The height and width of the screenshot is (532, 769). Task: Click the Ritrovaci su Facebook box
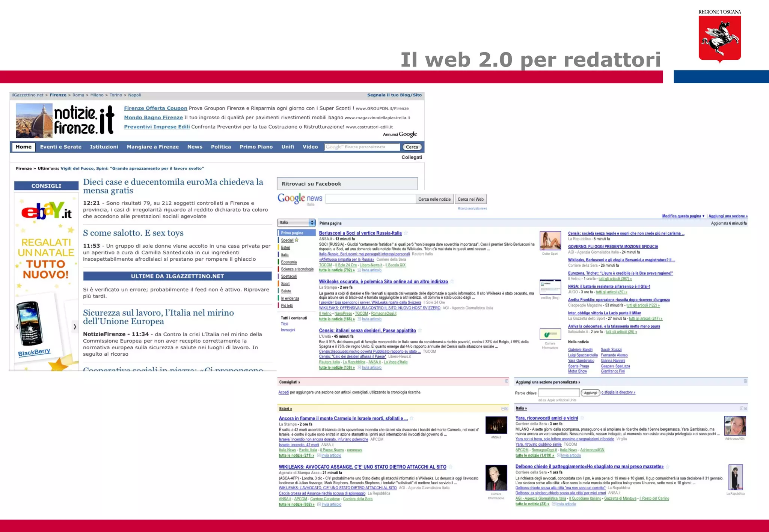pos(347,183)
